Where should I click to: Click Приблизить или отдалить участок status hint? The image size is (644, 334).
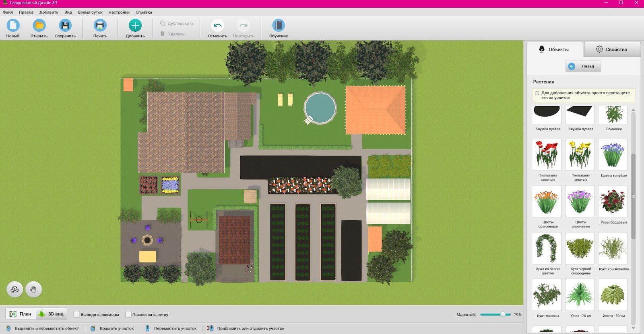coord(246,328)
